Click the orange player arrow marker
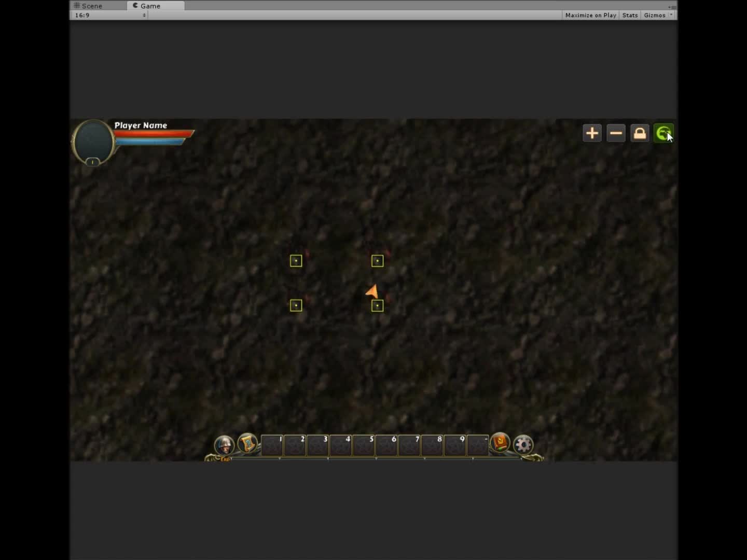747x560 pixels. click(x=372, y=292)
